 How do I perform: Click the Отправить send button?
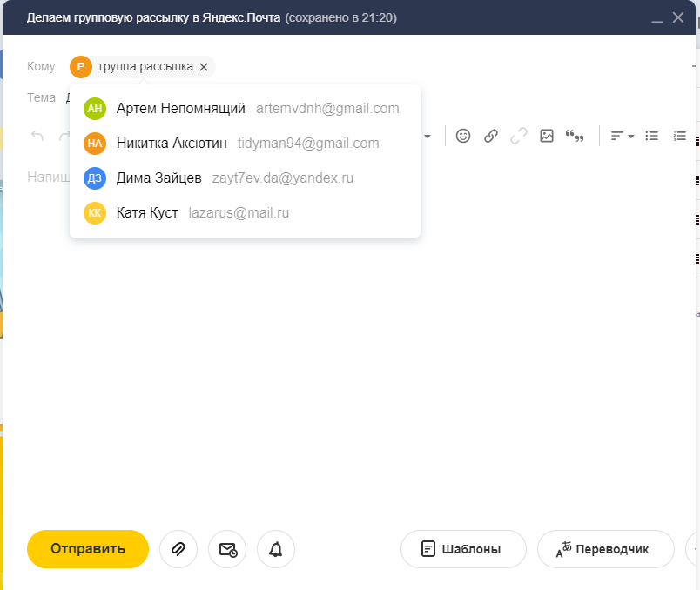(88, 549)
